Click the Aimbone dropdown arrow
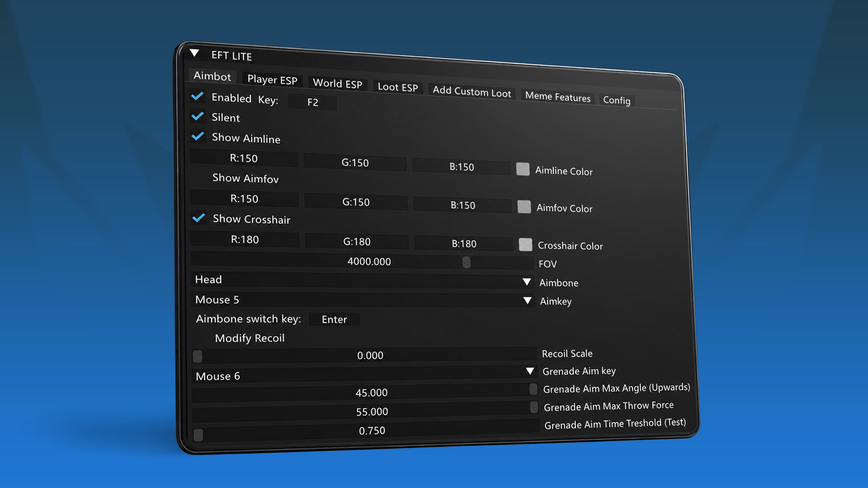Image resolution: width=868 pixels, height=488 pixels. 527,282
